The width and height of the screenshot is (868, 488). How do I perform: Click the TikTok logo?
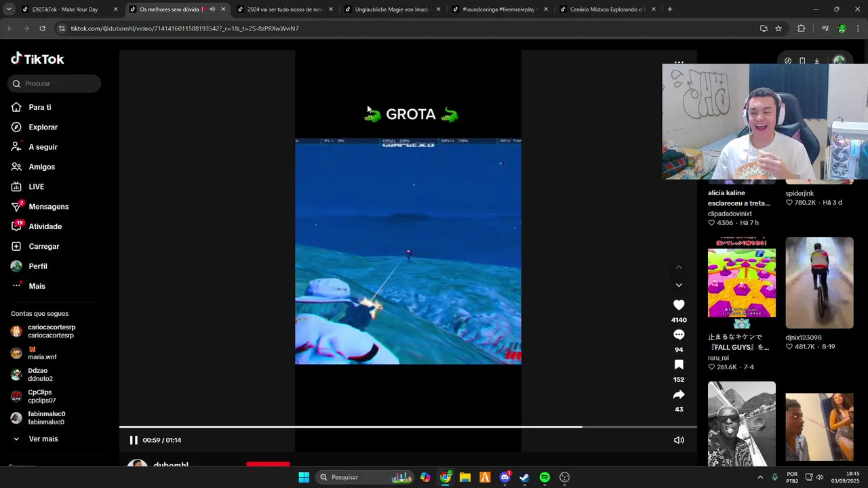[x=37, y=59]
